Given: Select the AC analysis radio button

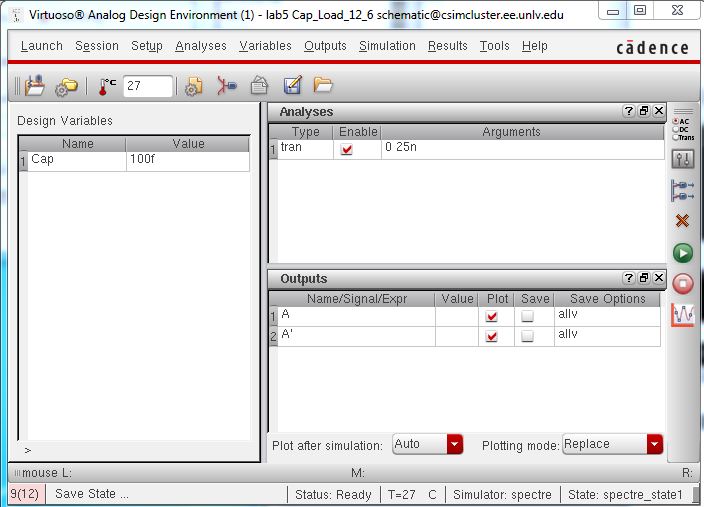Looking at the screenshot, I should 675,121.
